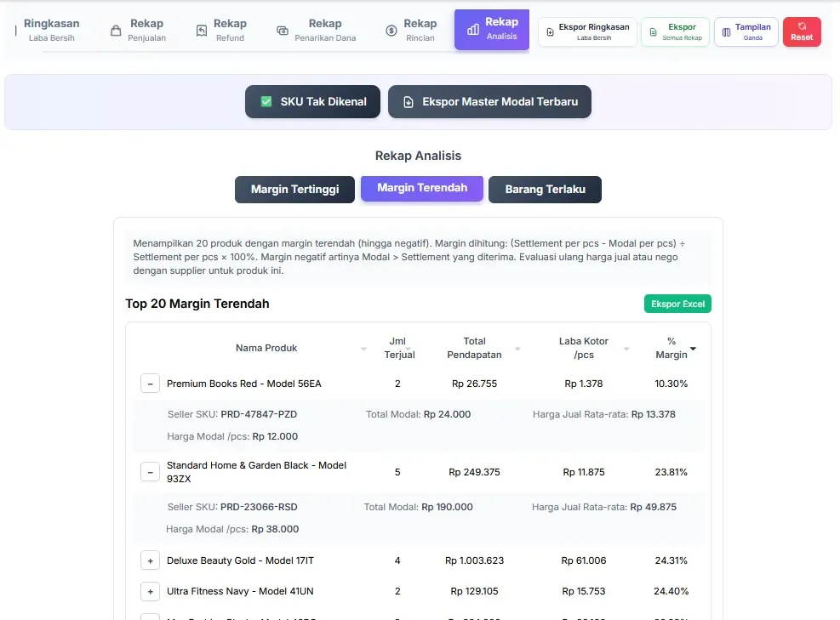Sort by the Nama Produk column arrow
This screenshot has height=620, width=840.
(363, 349)
